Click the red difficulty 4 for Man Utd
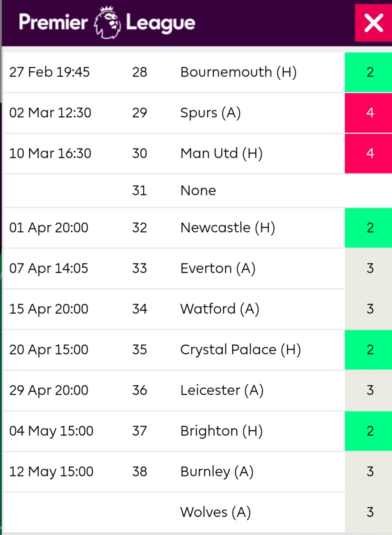 [x=369, y=154]
